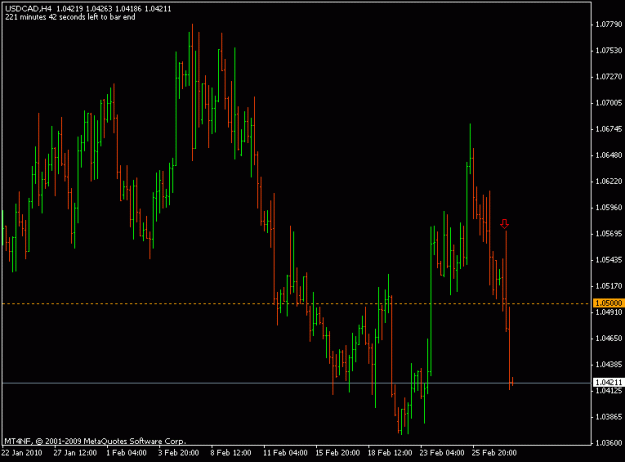Viewport: 625px width, 462px height.
Task: Click the 1.07530 price scale label
Action: point(609,50)
